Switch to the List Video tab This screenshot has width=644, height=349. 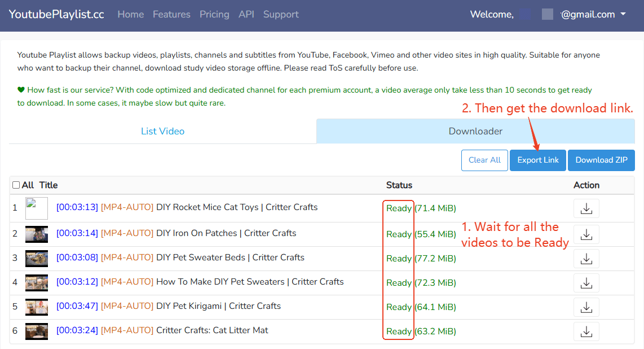coord(162,131)
